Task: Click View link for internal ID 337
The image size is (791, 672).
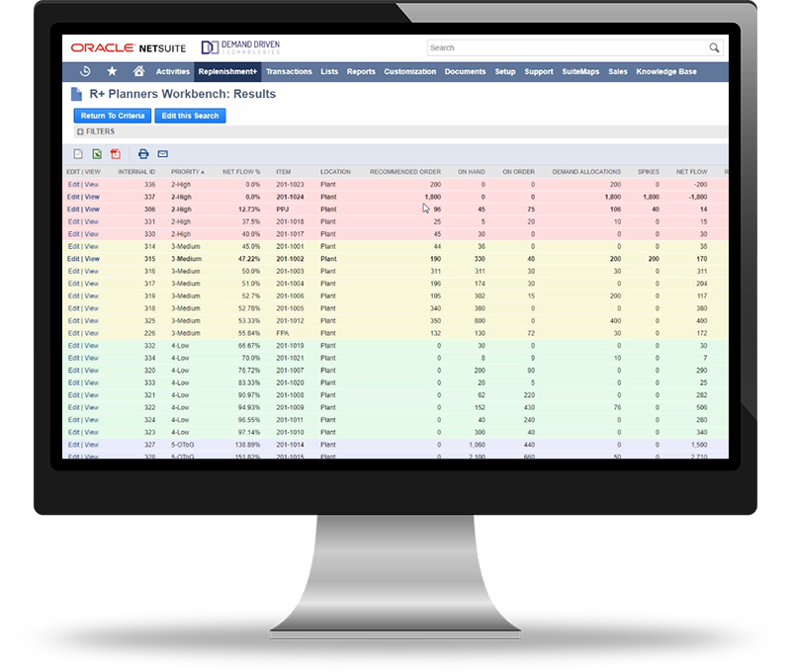Action: coord(92,197)
